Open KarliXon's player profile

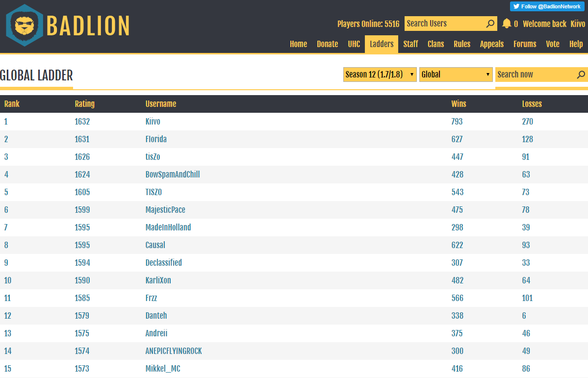click(x=158, y=280)
